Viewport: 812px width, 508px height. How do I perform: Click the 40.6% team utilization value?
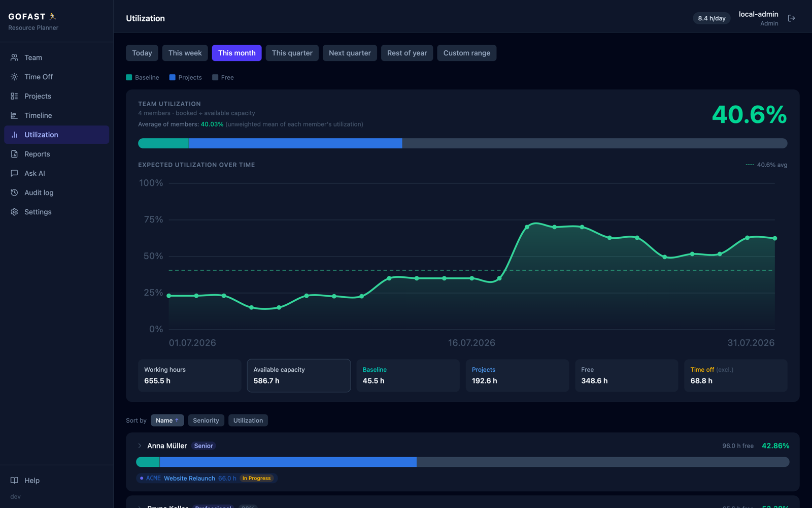(x=749, y=115)
